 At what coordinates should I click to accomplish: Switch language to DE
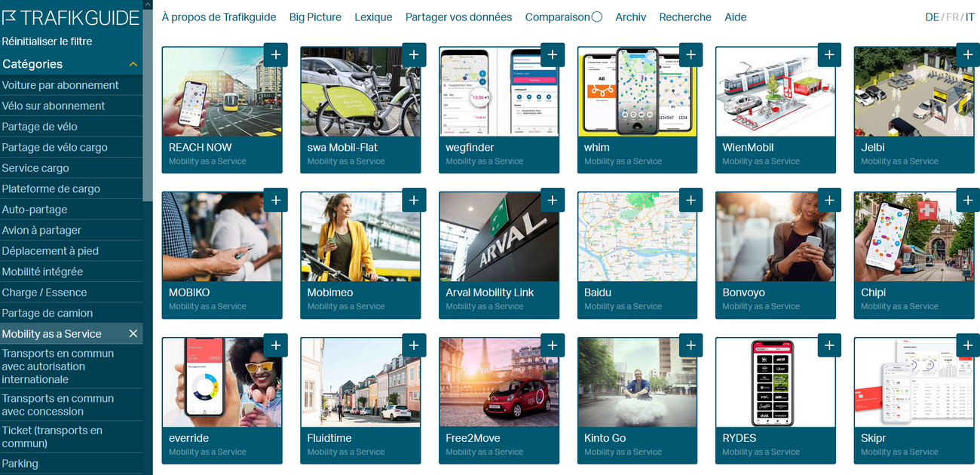point(933,17)
